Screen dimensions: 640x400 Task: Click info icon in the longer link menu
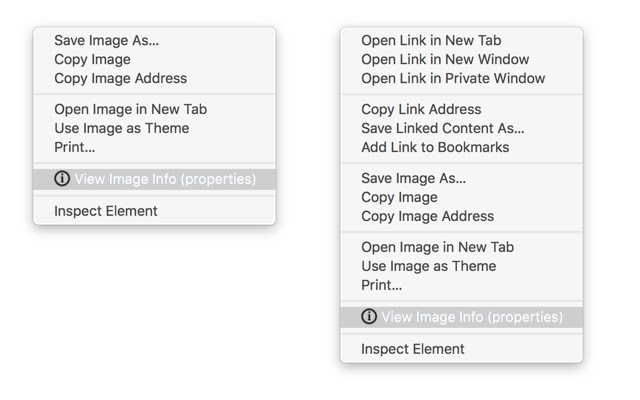tap(369, 317)
